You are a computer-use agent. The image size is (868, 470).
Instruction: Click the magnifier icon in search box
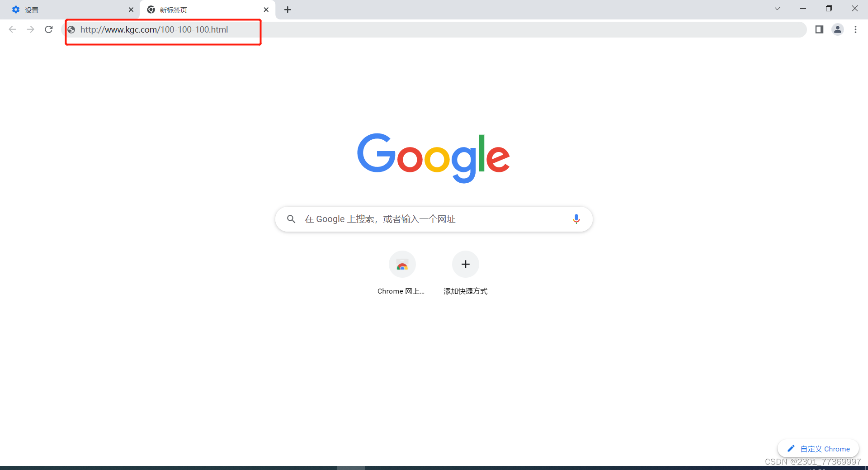(291, 219)
